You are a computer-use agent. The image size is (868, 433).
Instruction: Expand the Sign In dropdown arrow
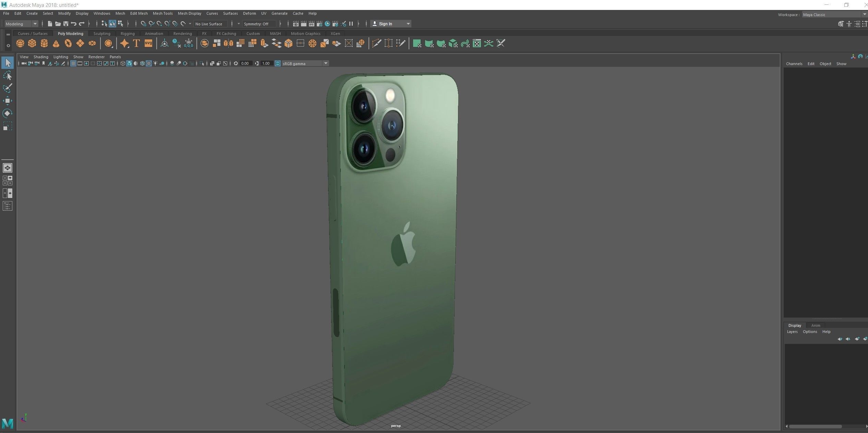coord(408,24)
